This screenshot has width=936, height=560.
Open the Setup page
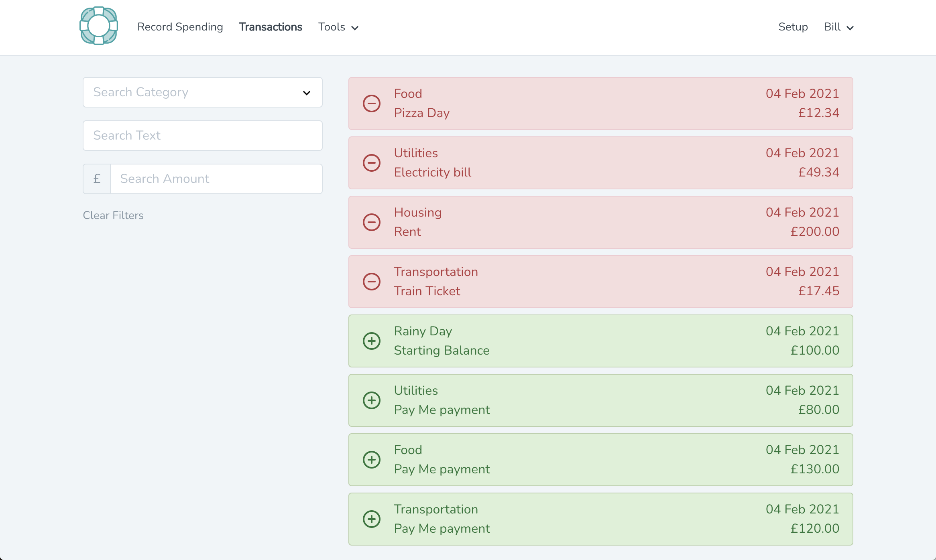pos(793,27)
